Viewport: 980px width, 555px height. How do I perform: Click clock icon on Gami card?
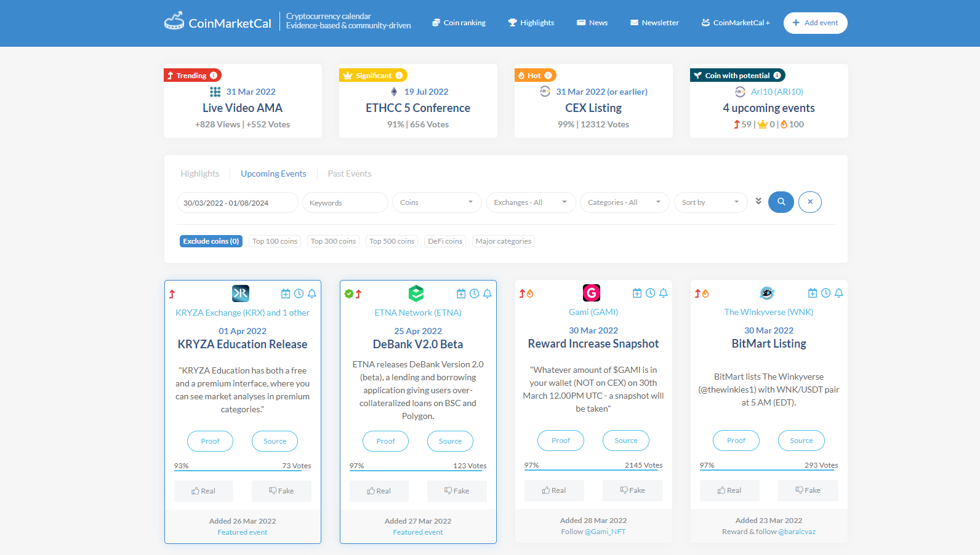[x=650, y=293]
